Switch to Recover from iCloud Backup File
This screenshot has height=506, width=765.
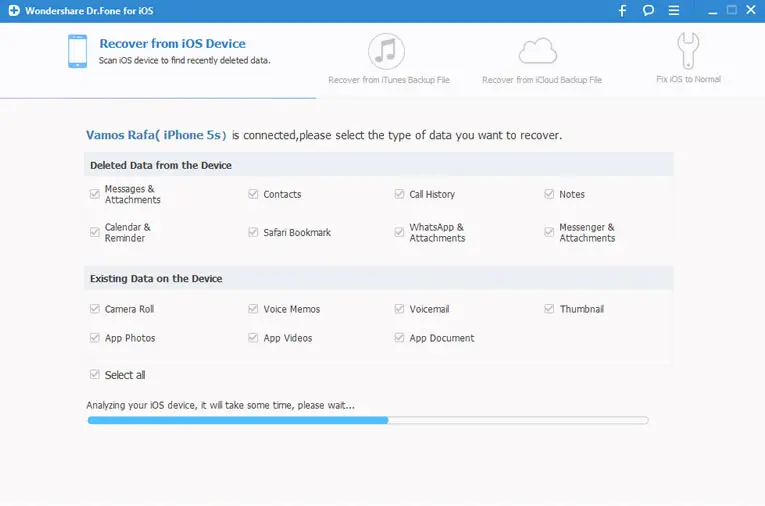coord(541,80)
